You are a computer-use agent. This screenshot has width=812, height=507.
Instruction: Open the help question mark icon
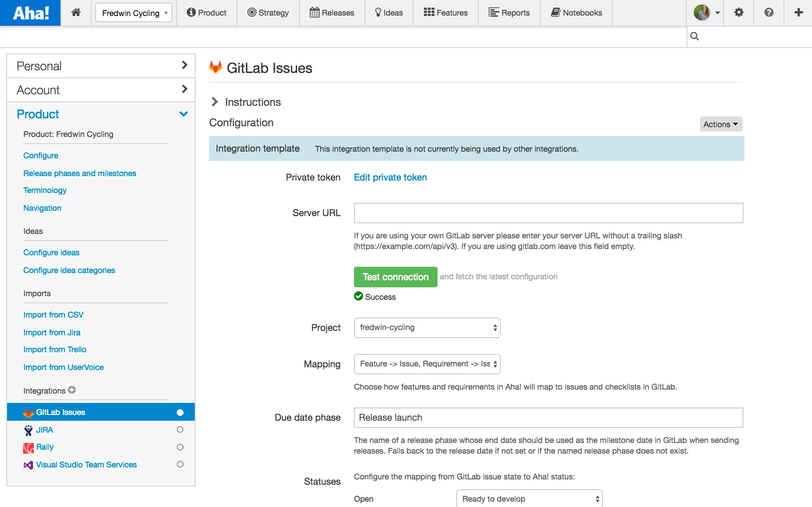point(769,12)
